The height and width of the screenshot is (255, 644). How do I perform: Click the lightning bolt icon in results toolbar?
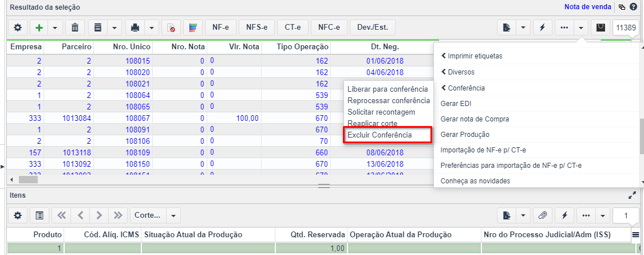(542, 28)
